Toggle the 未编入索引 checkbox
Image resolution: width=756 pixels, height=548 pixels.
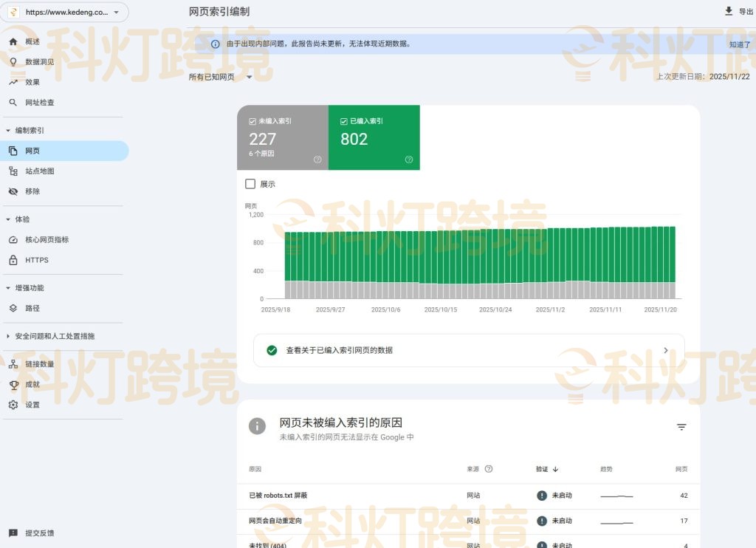[x=252, y=122]
